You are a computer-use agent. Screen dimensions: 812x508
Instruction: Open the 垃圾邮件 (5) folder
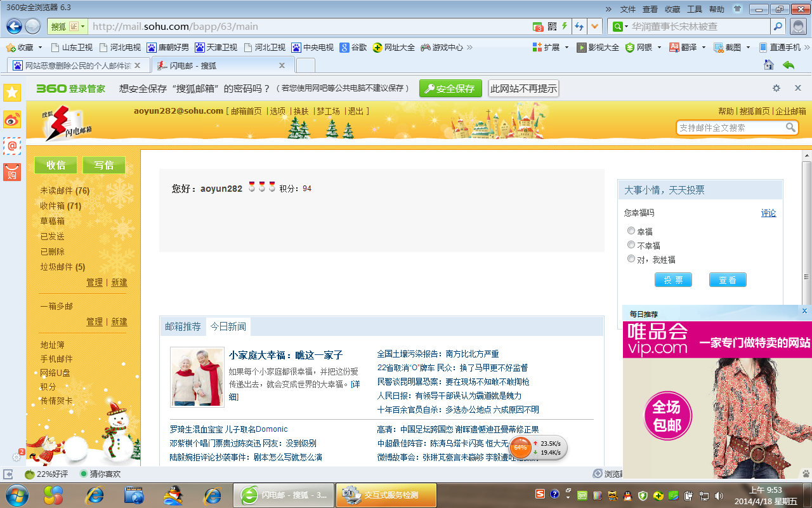63,267
